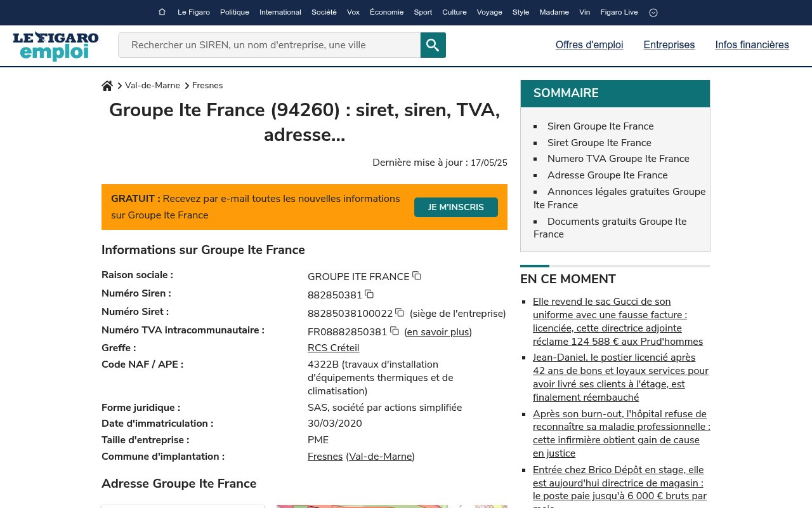
Task: Click Fresnes in the breadcrumb
Action: click(207, 86)
